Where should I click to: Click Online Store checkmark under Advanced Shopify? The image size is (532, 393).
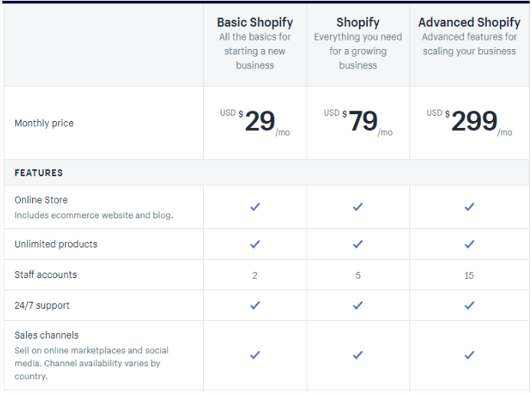pyautogui.click(x=469, y=207)
